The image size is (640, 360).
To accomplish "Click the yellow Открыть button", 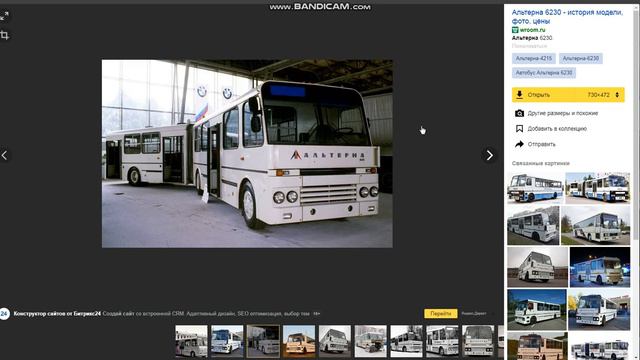I will click(x=568, y=95).
